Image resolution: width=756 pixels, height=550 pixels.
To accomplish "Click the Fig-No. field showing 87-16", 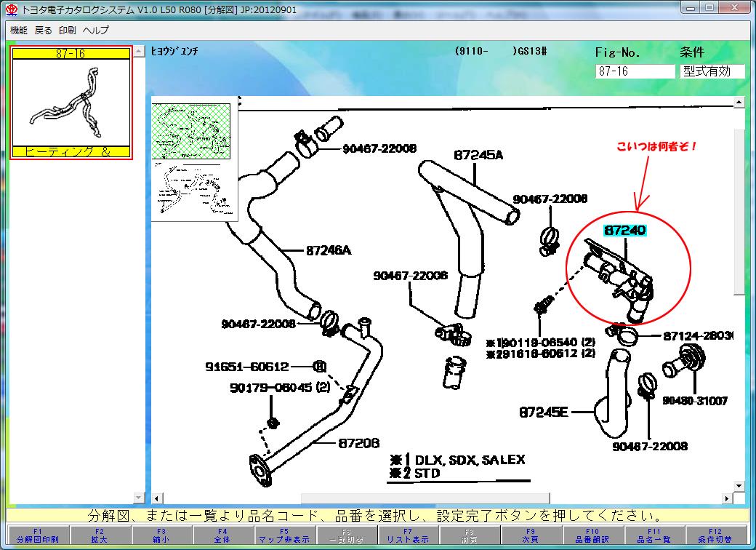I will pos(635,71).
